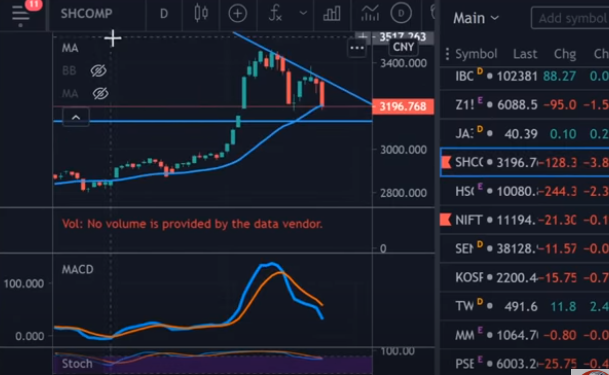Open the hamburger menu with notification badge
This screenshot has width=609, height=375.
point(21,14)
